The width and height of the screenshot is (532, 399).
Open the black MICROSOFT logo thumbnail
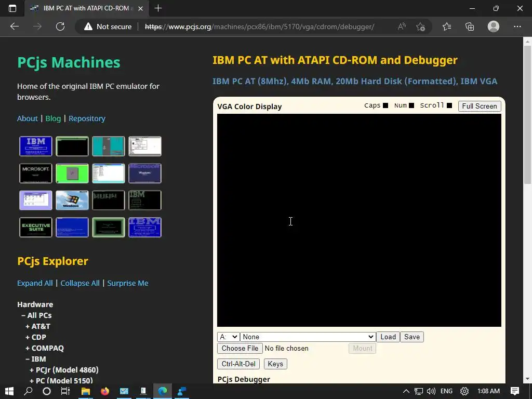36,173
